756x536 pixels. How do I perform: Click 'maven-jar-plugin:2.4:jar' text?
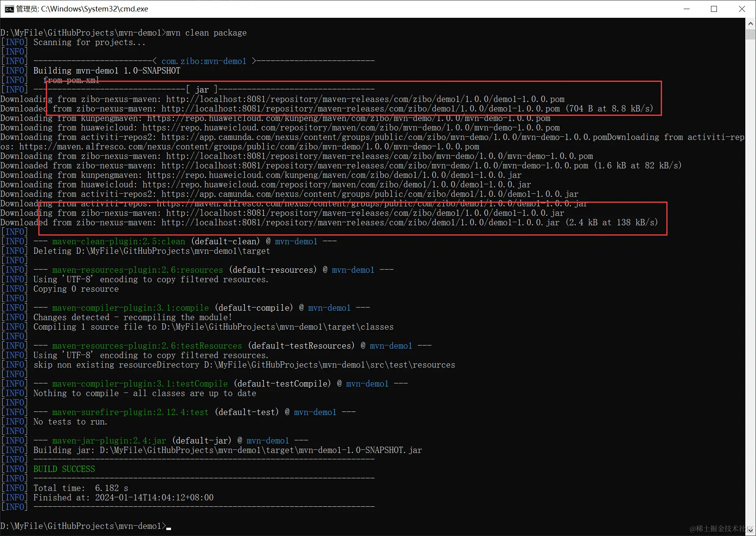[109, 441]
